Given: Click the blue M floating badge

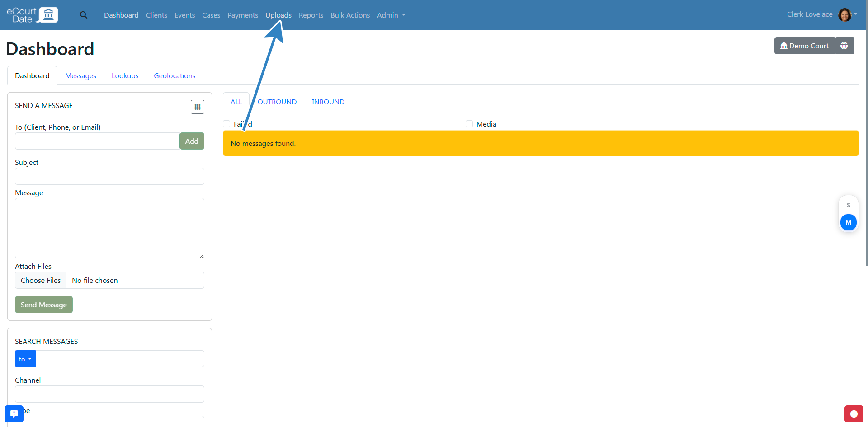Looking at the screenshot, I should 849,222.
